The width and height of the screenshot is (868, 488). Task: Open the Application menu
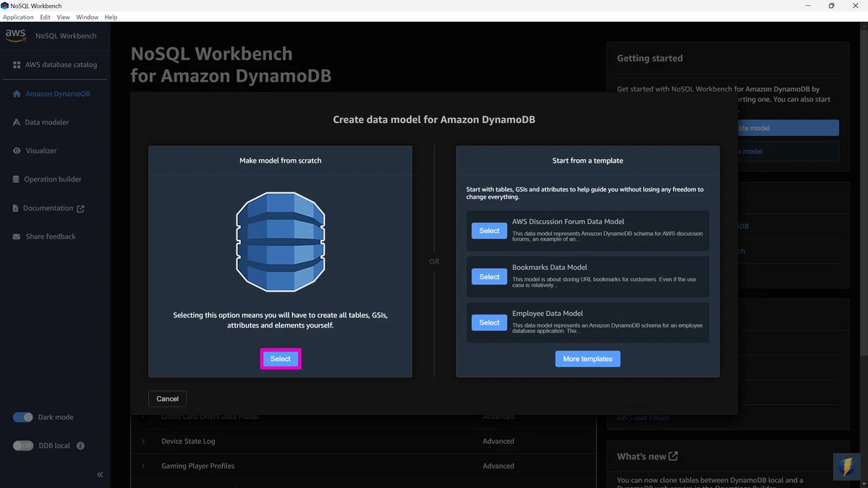pyautogui.click(x=18, y=17)
